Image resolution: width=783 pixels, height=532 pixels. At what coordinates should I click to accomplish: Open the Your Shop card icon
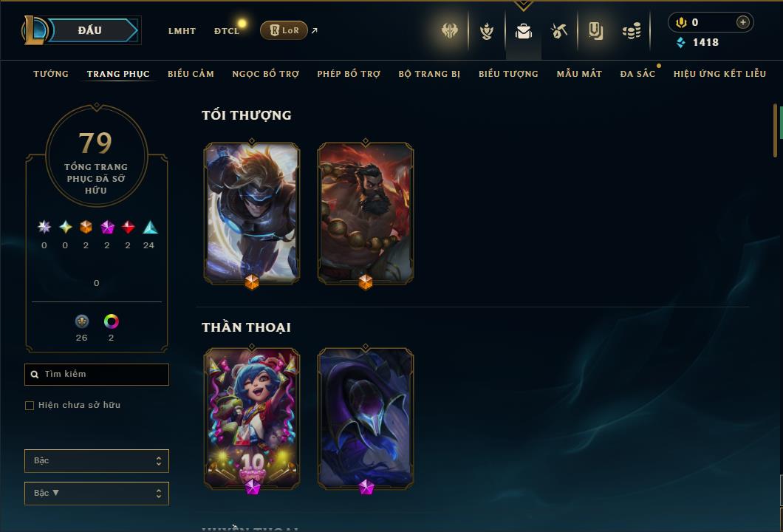coord(595,31)
